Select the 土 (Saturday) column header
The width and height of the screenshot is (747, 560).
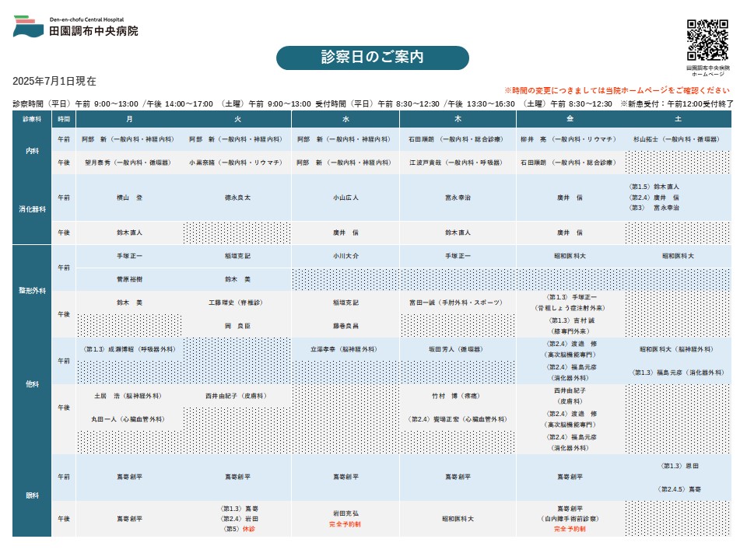[678, 119]
